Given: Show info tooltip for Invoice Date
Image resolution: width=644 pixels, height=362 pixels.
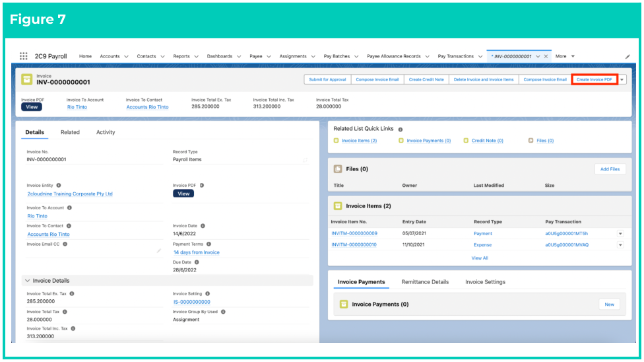Looking at the screenshot, I should [203, 226].
